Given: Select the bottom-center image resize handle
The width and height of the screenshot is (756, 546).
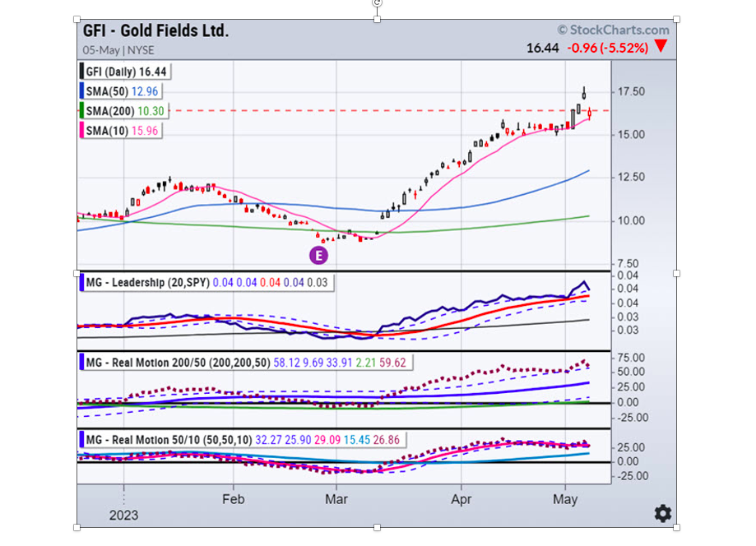Looking at the screenshot, I should tap(377, 527).
